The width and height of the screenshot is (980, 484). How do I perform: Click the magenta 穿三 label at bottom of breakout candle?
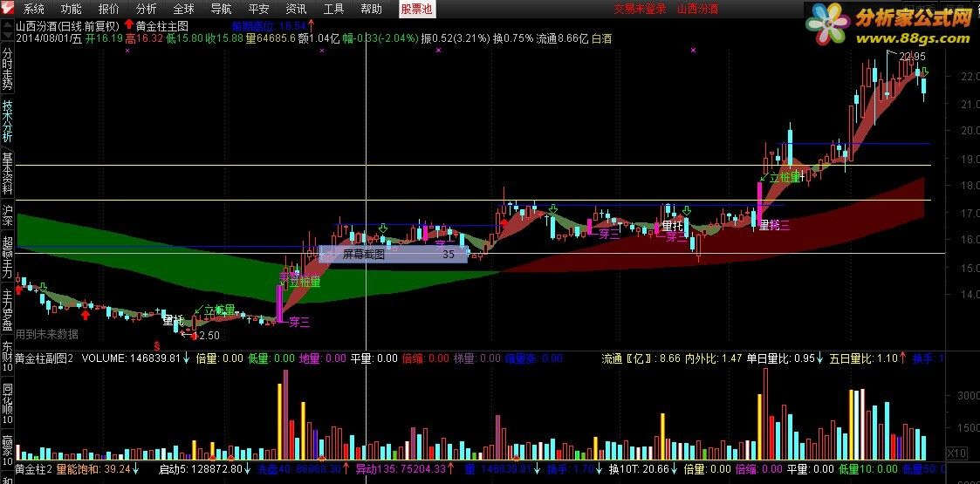tap(298, 323)
